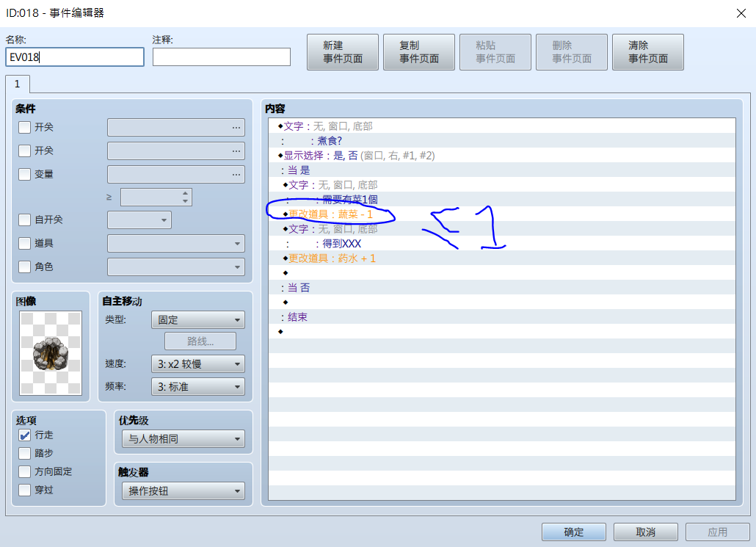
Task: Click the 清除事件页面 button
Action: point(648,52)
